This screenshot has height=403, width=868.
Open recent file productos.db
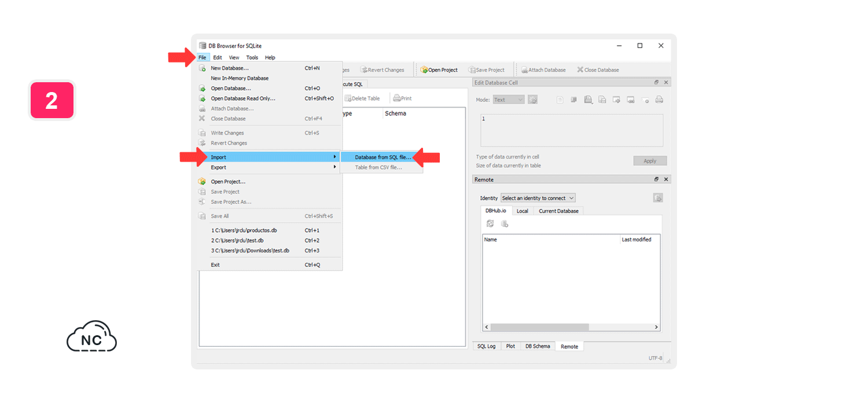click(x=270, y=230)
